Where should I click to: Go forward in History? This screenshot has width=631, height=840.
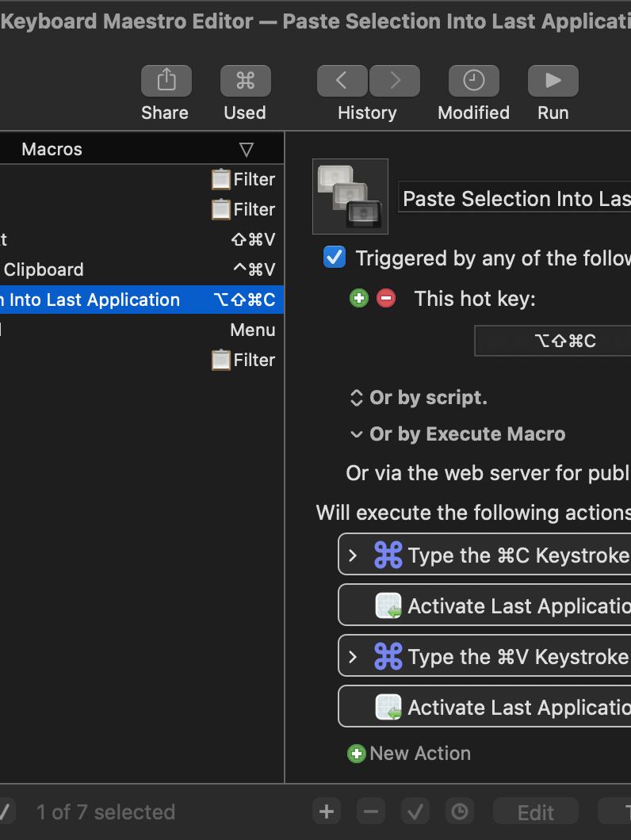[395, 81]
